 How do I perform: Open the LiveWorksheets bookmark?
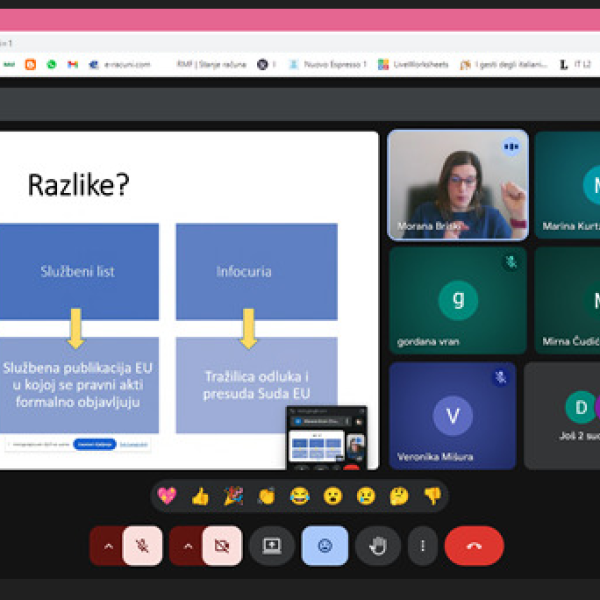(413, 64)
